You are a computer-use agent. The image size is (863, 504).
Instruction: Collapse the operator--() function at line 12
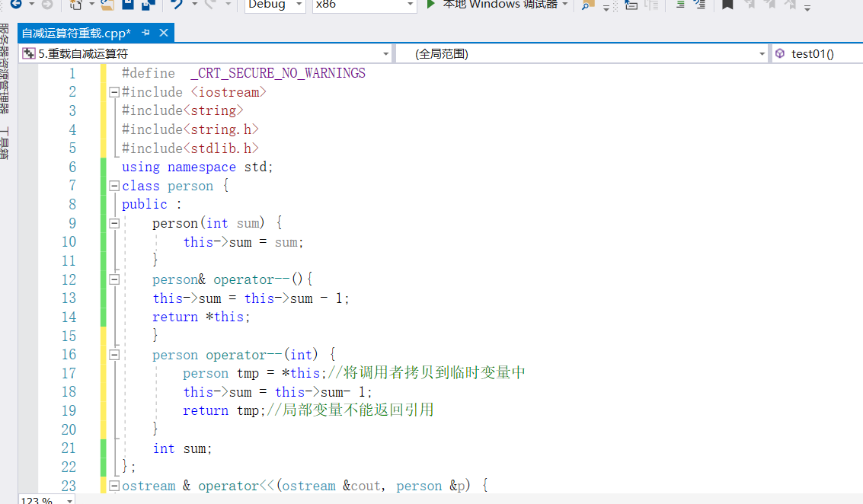[114, 279]
